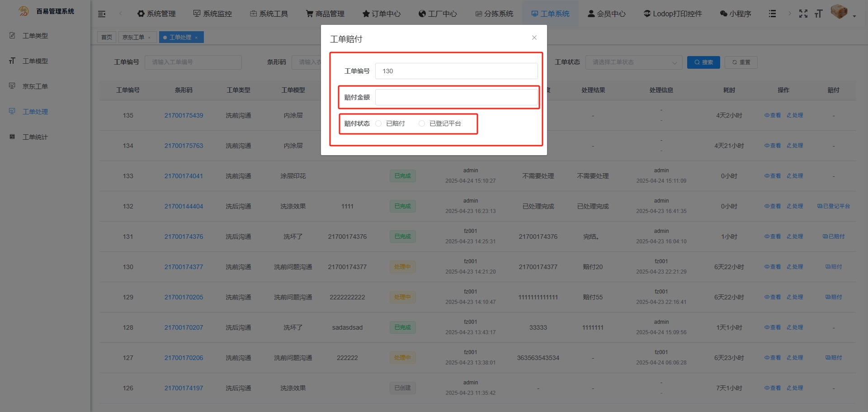Switch to the 京东工单 tab
The height and width of the screenshot is (412, 868).
133,37
